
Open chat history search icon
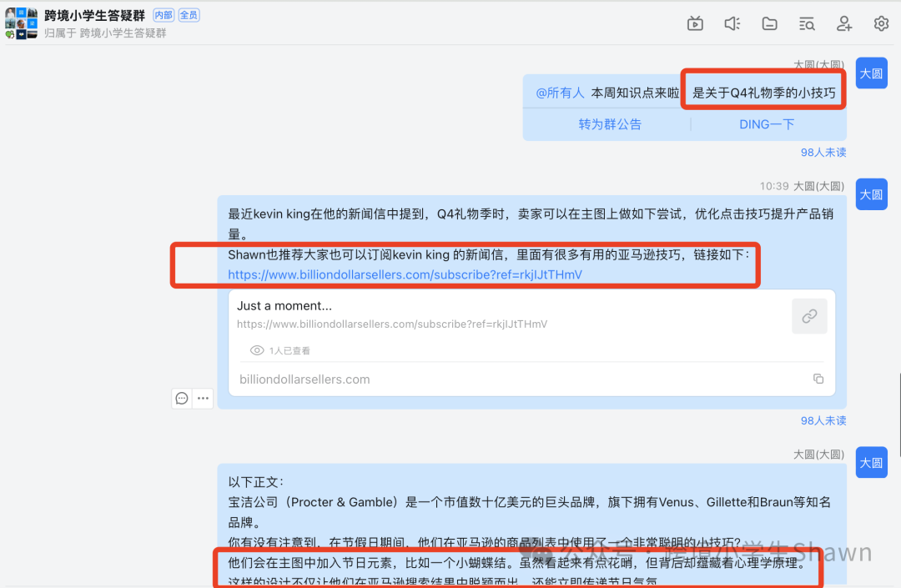[x=807, y=23]
